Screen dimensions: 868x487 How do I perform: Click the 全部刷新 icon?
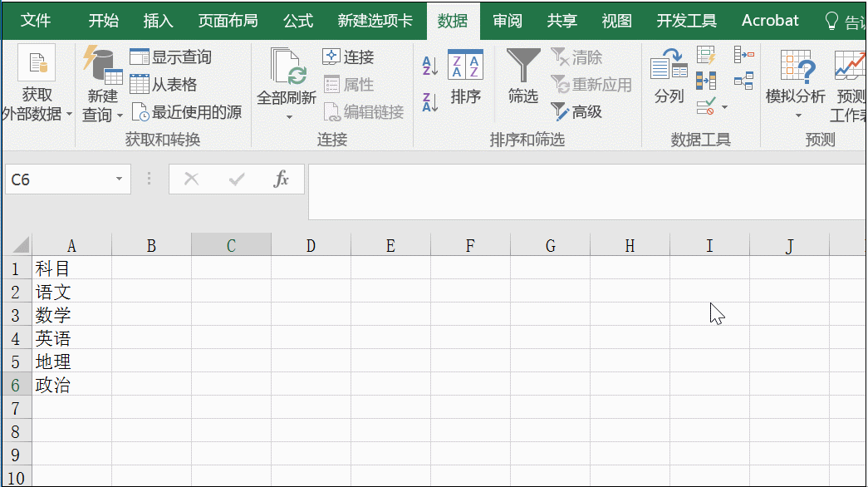click(287, 67)
